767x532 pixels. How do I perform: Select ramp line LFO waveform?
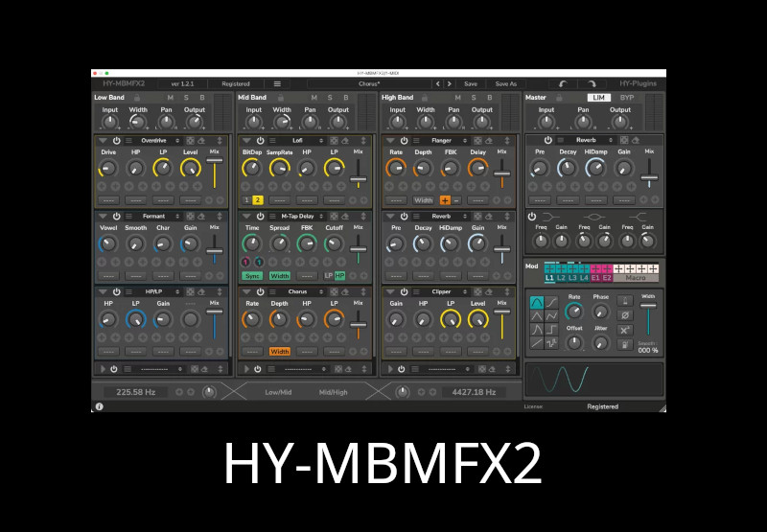pyautogui.click(x=537, y=343)
